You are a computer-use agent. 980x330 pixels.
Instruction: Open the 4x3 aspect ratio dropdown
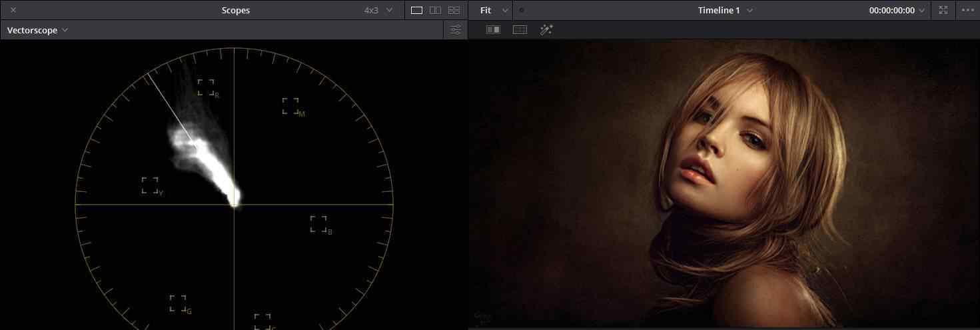tap(378, 10)
